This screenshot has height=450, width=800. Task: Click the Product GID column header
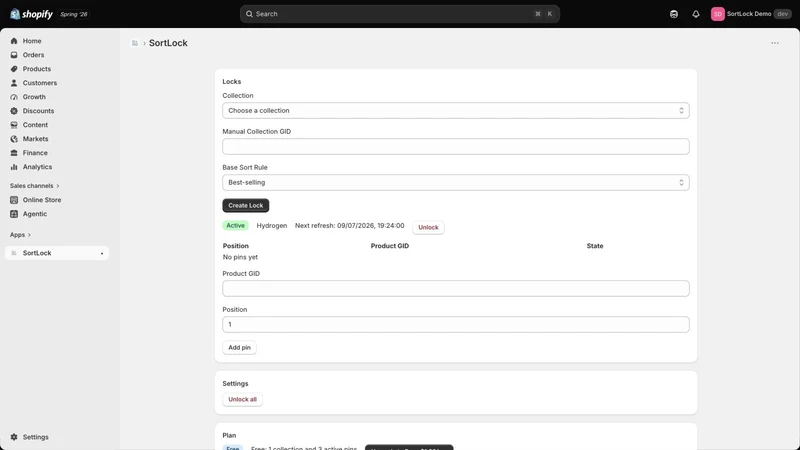coord(390,246)
